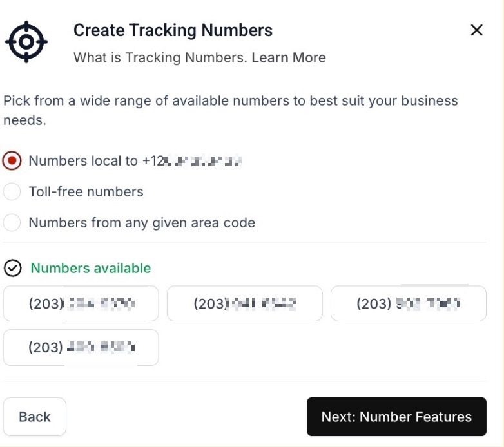504x447 pixels.
Task: Close the Create Tracking Numbers dialog
Action: [x=476, y=30]
